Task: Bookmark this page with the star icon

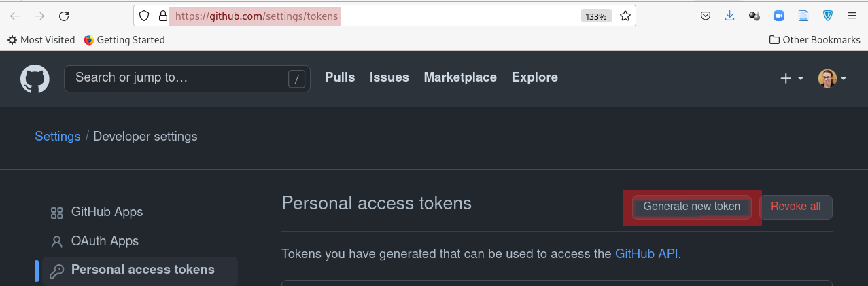Action: click(x=625, y=16)
